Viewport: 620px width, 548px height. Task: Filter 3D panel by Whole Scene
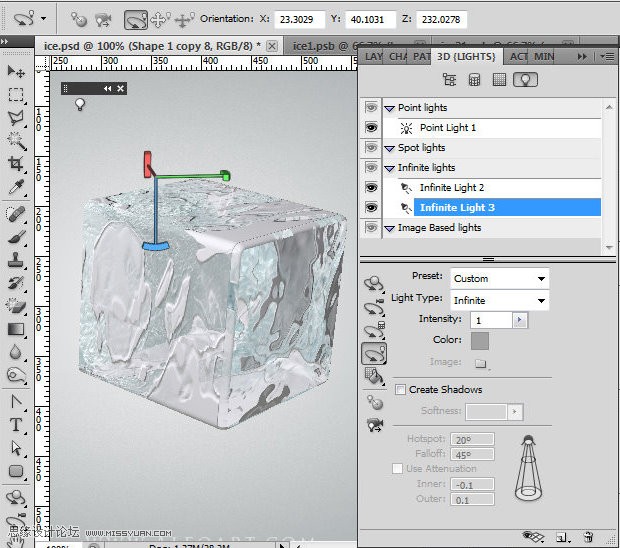click(449, 80)
